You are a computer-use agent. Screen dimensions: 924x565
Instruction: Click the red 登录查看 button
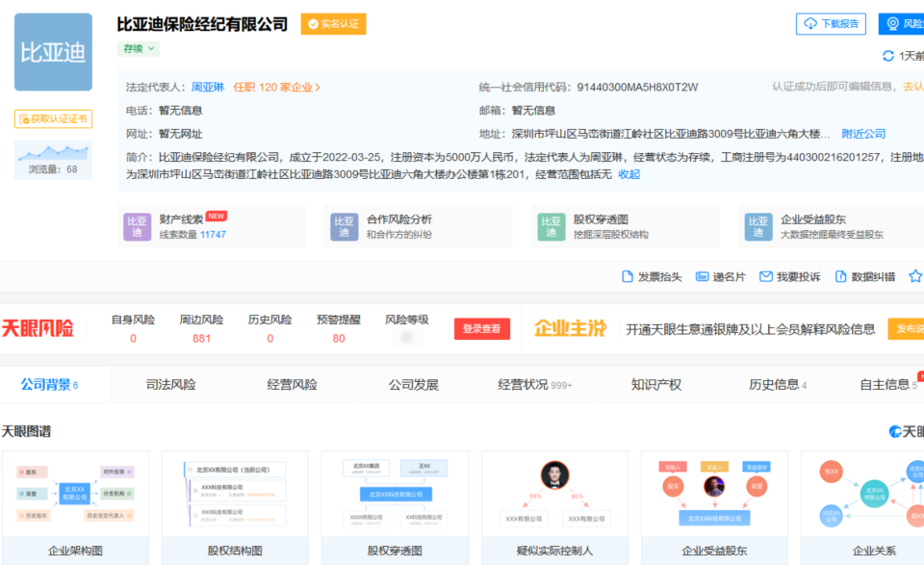point(482,329)
